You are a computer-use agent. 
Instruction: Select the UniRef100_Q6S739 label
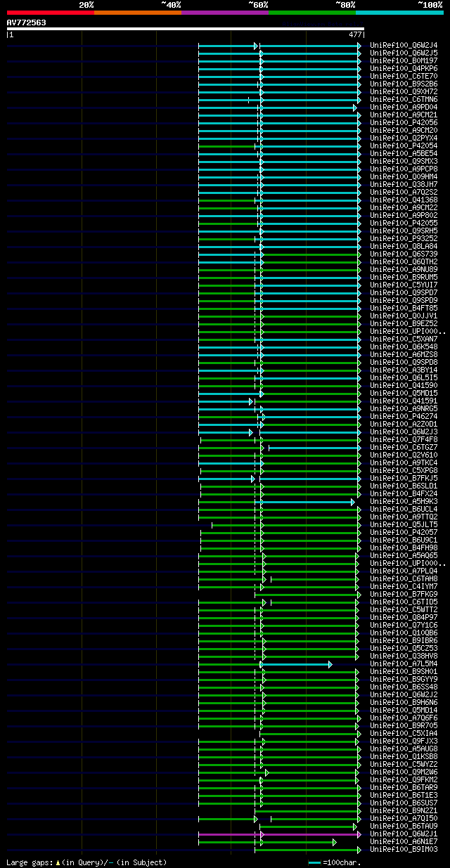(404, 254)
